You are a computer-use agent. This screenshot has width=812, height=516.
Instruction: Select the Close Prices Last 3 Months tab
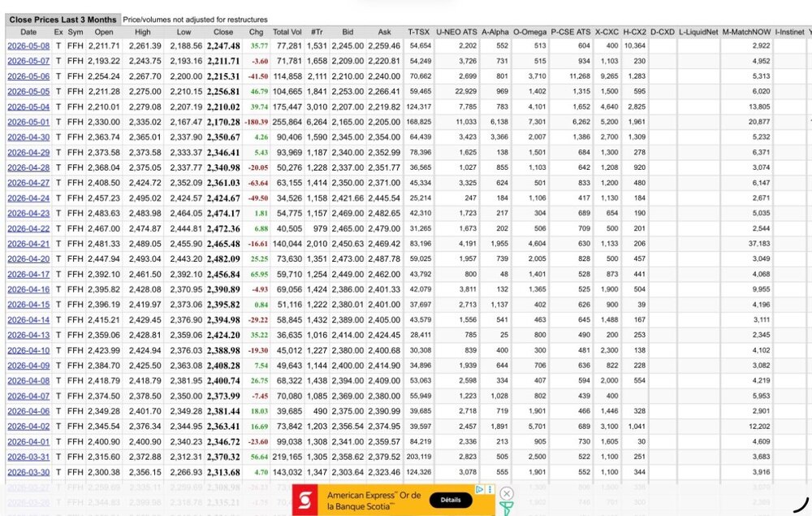pos(63,20)
